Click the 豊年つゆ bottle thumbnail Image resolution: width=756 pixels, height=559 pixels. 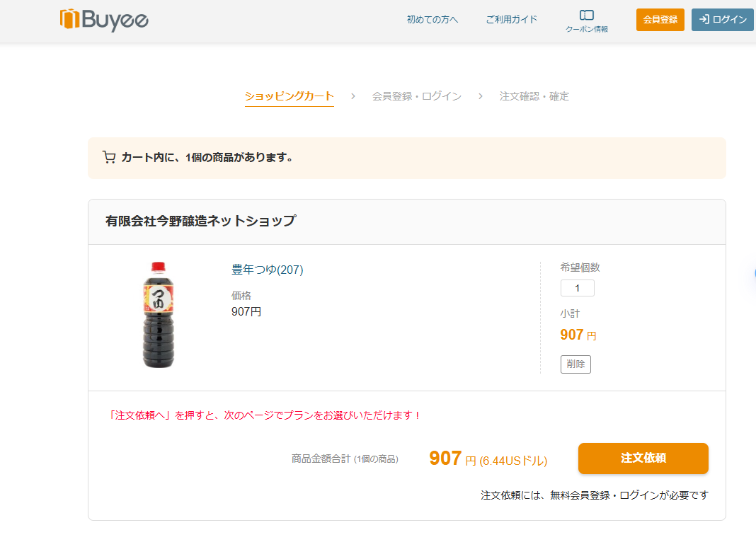tap(158, 315)
